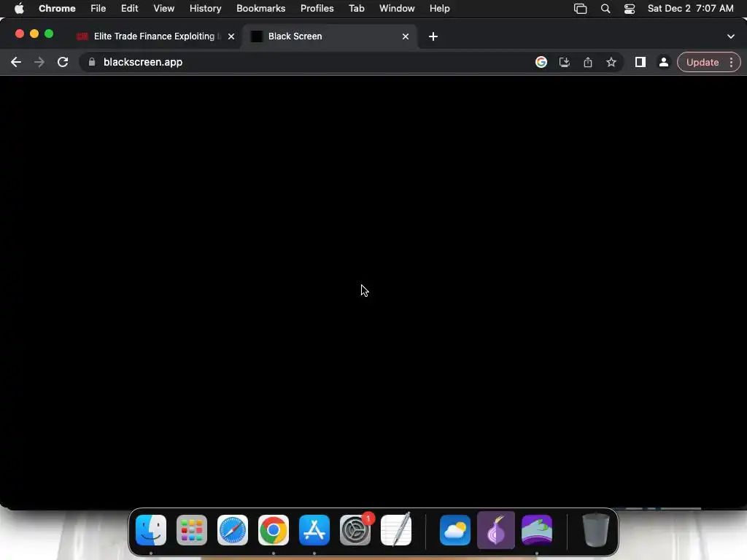Click the forward navigation arrow

39,63
